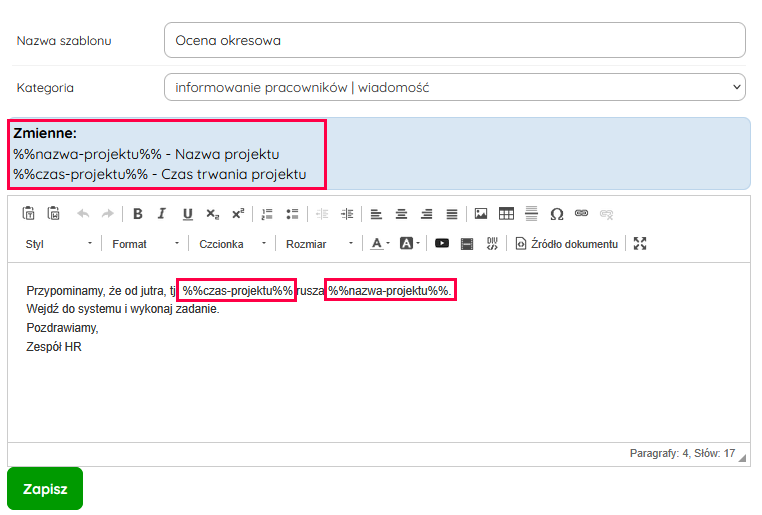Insert an image into the message
Image resolution: width=762 pixels, height=515 pixels.
pos(481,213)
